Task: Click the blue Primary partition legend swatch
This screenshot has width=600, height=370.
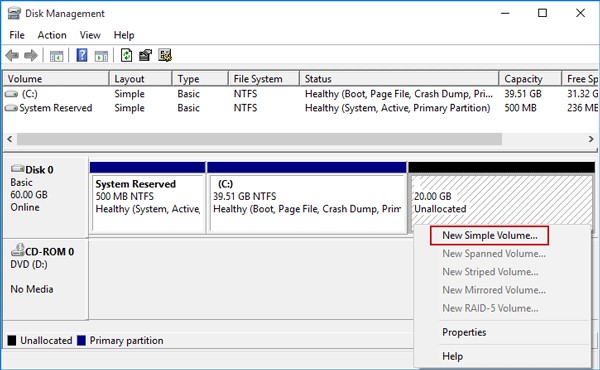Action: pyautogui.click(x=81, y=341)
